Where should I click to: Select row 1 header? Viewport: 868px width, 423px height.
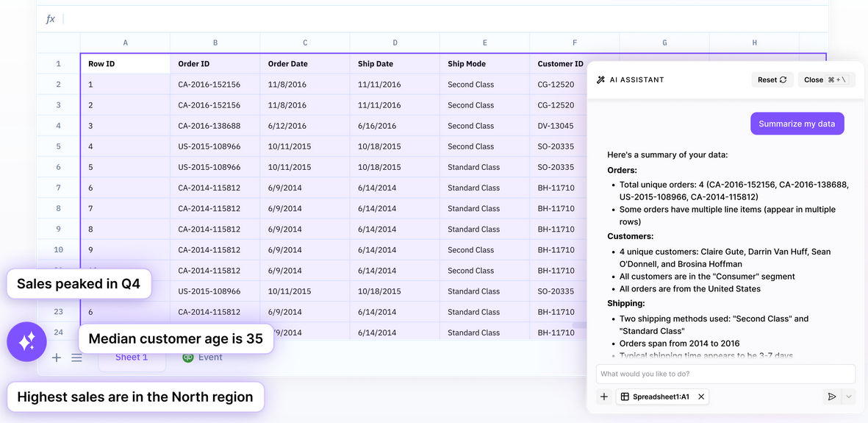click(59, 64)
